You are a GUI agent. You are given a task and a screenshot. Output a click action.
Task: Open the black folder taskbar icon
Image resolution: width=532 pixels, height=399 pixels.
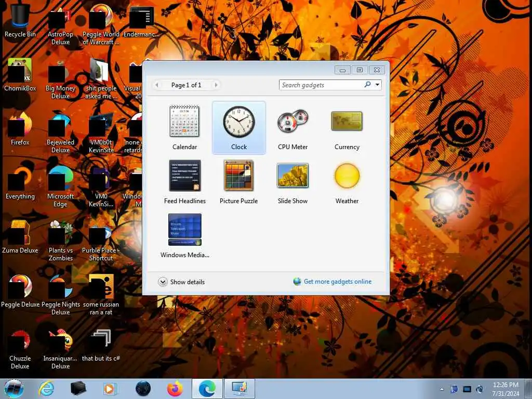78,389
